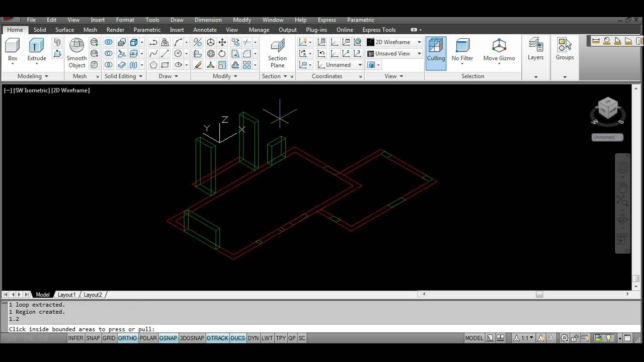Screen dimensions: 644x362
Task: Toggle OSNAP object snap
Action: tap(168, 338)
